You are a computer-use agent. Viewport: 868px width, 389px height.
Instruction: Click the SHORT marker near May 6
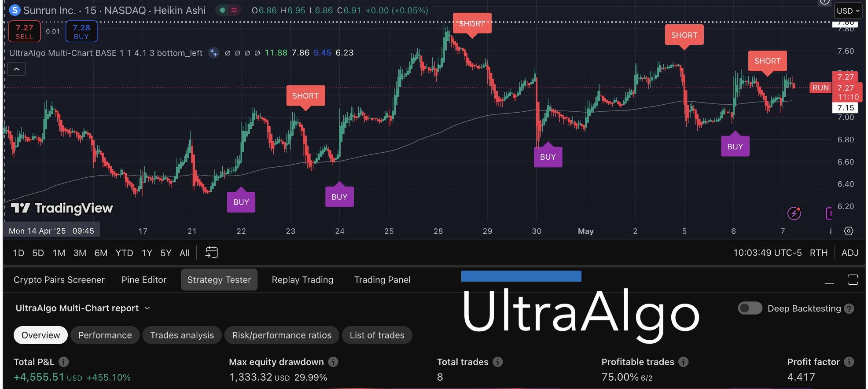[x=767, y=61]
